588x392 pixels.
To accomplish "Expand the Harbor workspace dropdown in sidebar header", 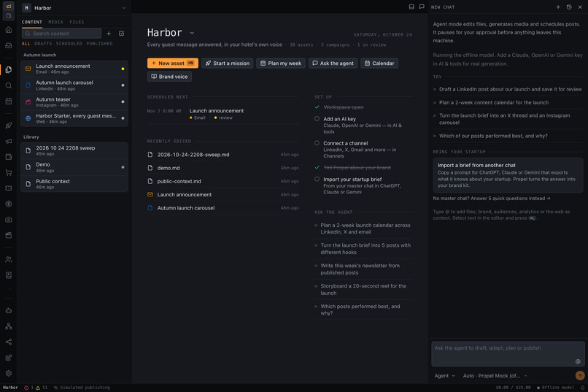I will click(124, 8).
